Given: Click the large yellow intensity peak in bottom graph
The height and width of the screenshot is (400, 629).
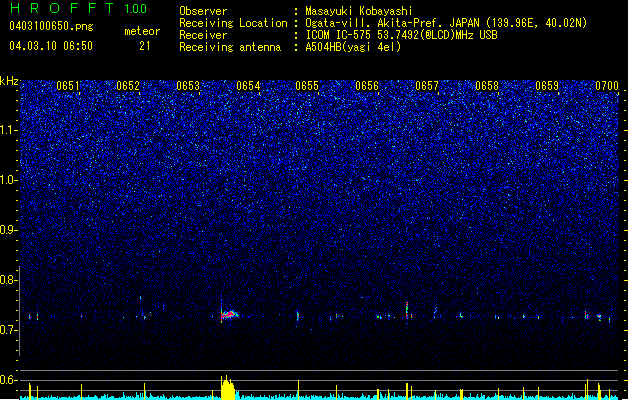Looking at the screenshot, I should click(x=227, y=388).
